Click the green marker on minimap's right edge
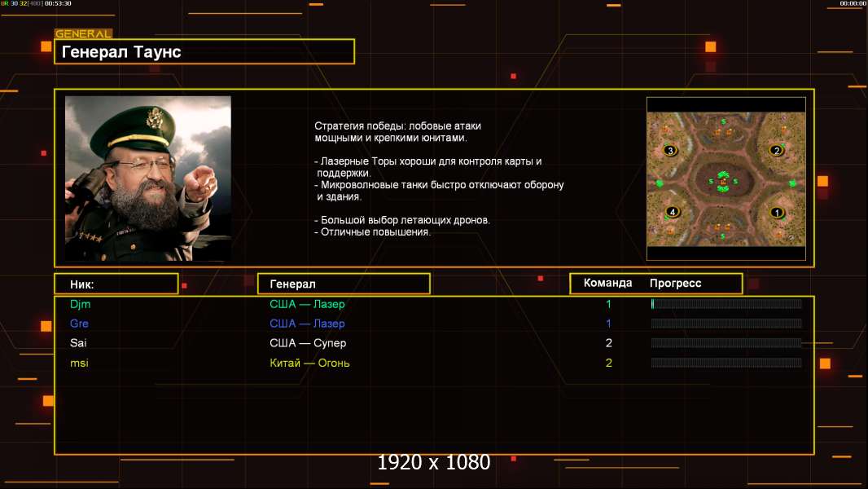868x489 pixels. [x=793, y=183]
